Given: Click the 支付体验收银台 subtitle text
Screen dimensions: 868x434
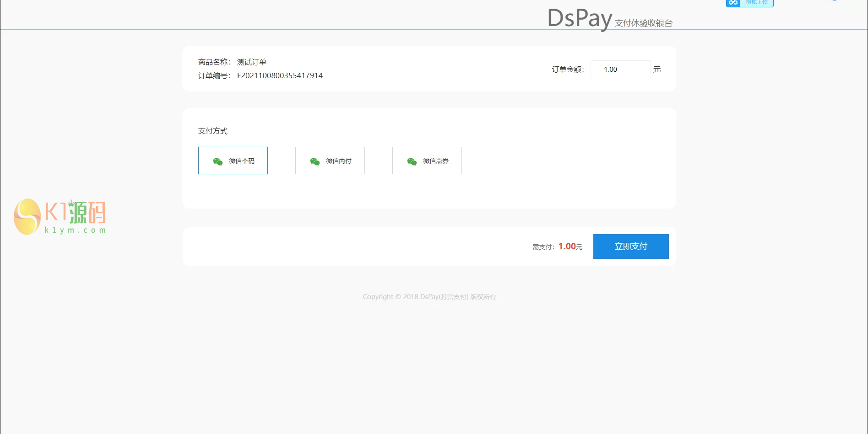Looking at the screenshot, I should 643,23.
